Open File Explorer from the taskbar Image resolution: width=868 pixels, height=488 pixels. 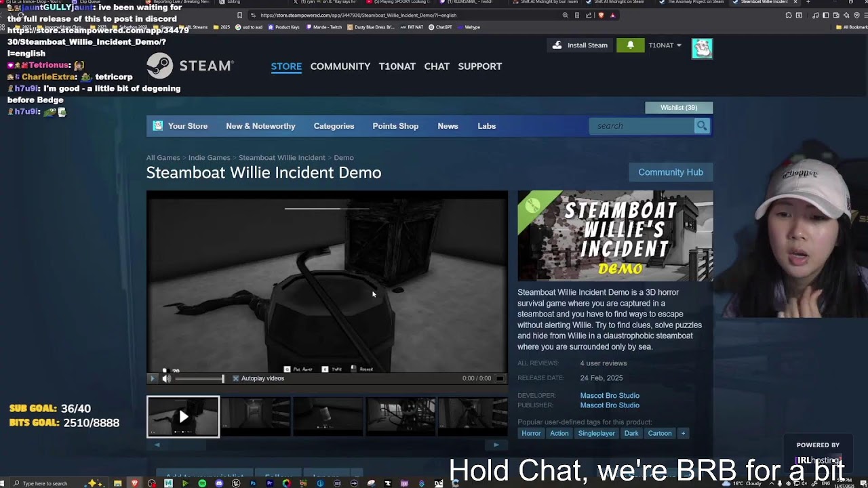point(117,483)
